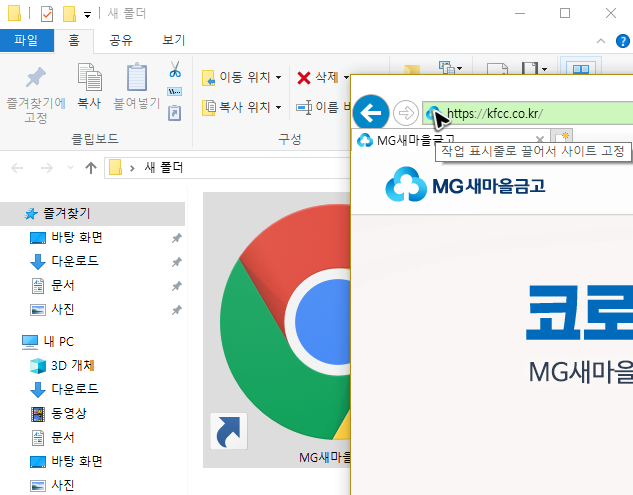Click the Rename (이름) icon in the ribbon
This screenshot has width=633, height=495.
[304, 107]
